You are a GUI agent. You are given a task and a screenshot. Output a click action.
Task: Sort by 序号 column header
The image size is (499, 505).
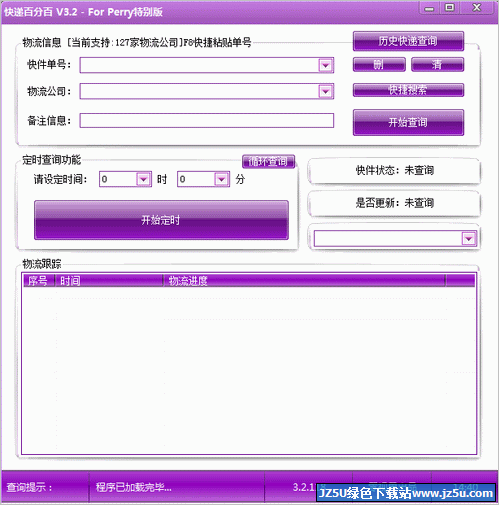38,281
